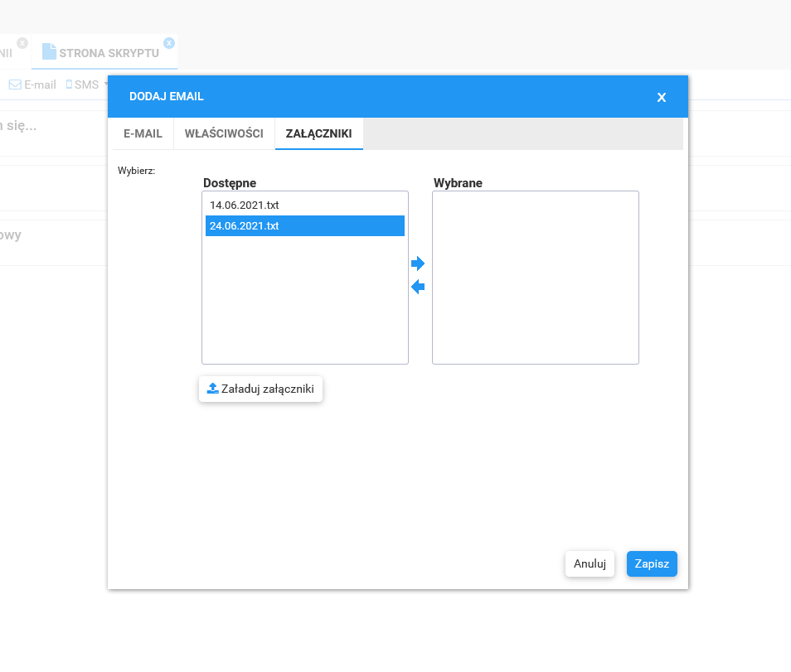Select highlighted file 24.06.2021.txt
The width and height of the screenshot is (791, 672).
pos(245,225)
